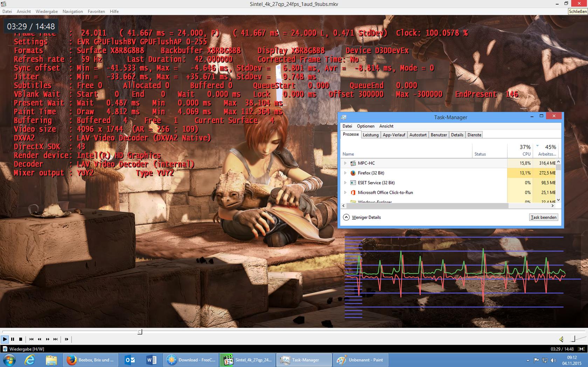The width and height of the screenshot is (588, 367).
Task: Stop the video with the Stop button
Action: 21,339
